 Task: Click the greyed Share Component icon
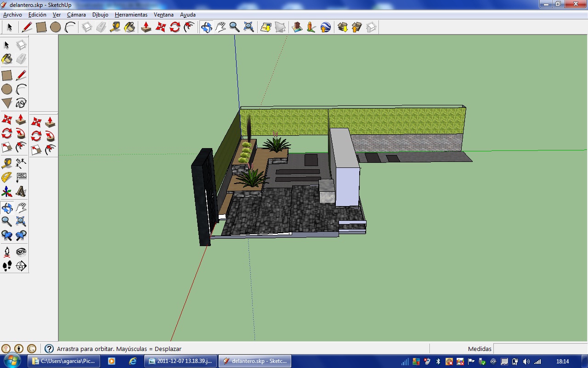[x=371, y=27]
